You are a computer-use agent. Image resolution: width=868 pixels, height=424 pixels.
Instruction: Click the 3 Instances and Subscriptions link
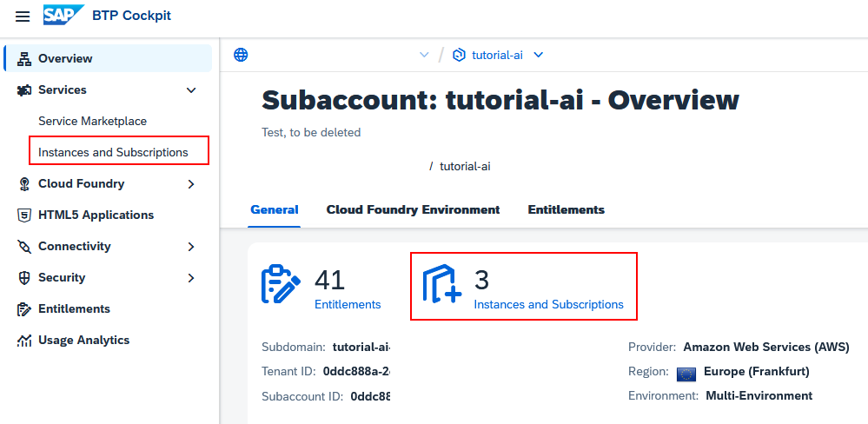(548, 304)
